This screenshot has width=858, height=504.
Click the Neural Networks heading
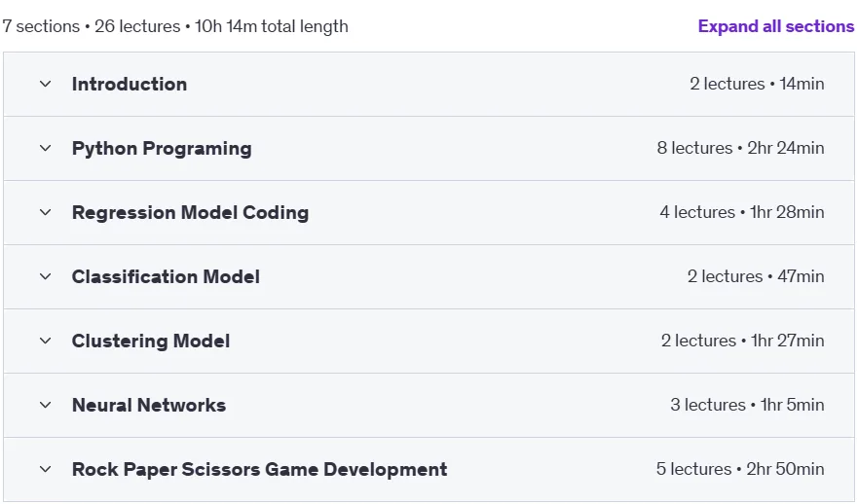coord(149,405)
